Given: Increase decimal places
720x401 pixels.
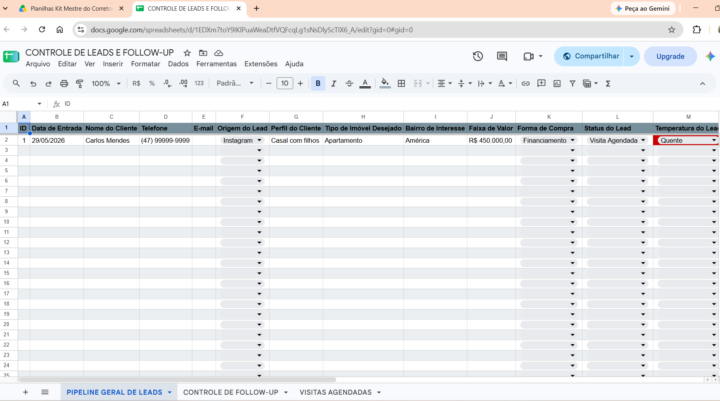Looking at the screenshot, I should (183, 84).
